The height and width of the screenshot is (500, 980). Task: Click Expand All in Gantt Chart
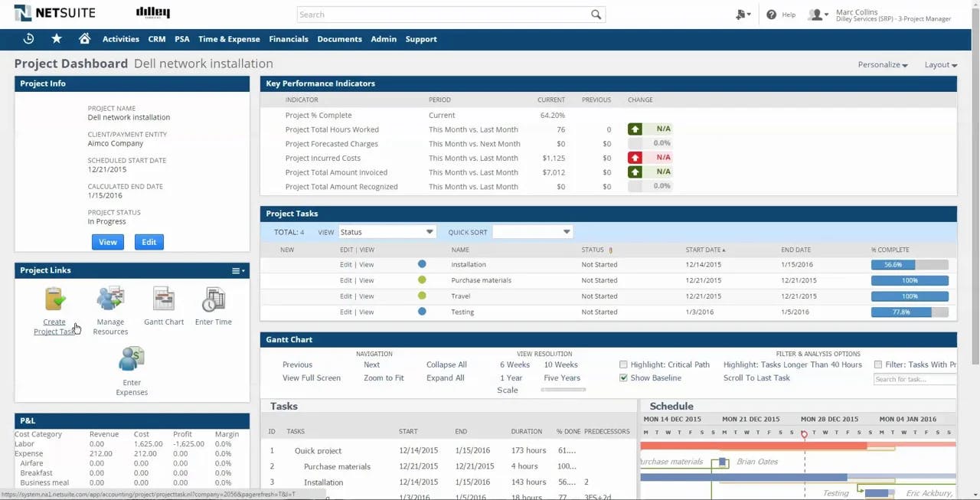tap(445, 378)
